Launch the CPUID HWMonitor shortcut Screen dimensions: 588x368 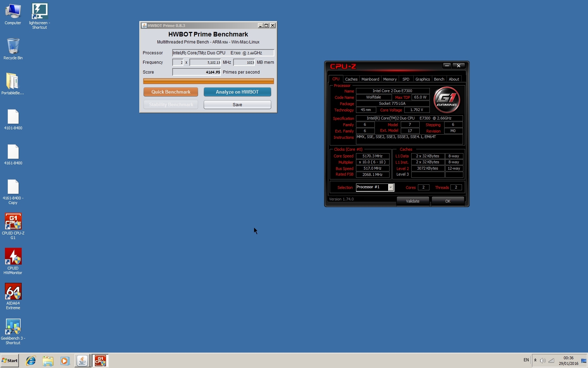click(x=13, y=261)
